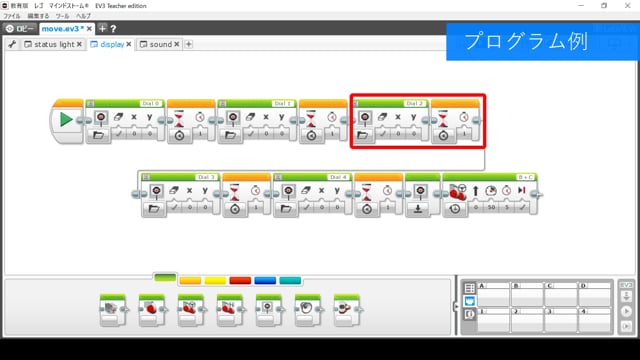Edit seconds value 5 on Move Steering block
The width and height of the screenshot is (640, 360).
507,207
